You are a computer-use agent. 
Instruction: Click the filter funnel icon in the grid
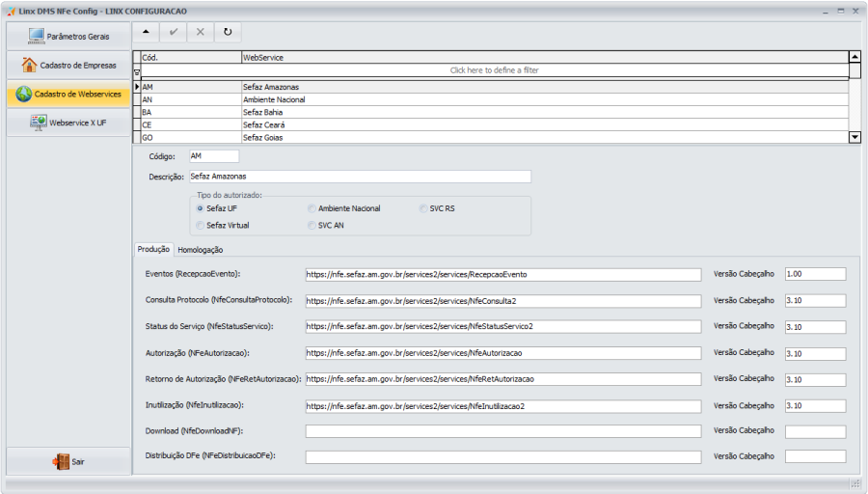(137, 72)
